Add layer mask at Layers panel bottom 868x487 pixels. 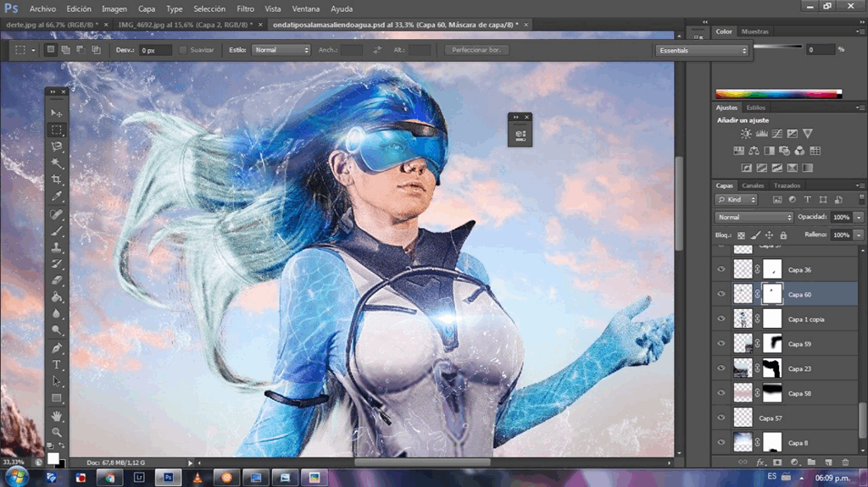pyautogui.click(x=777, y=462)
